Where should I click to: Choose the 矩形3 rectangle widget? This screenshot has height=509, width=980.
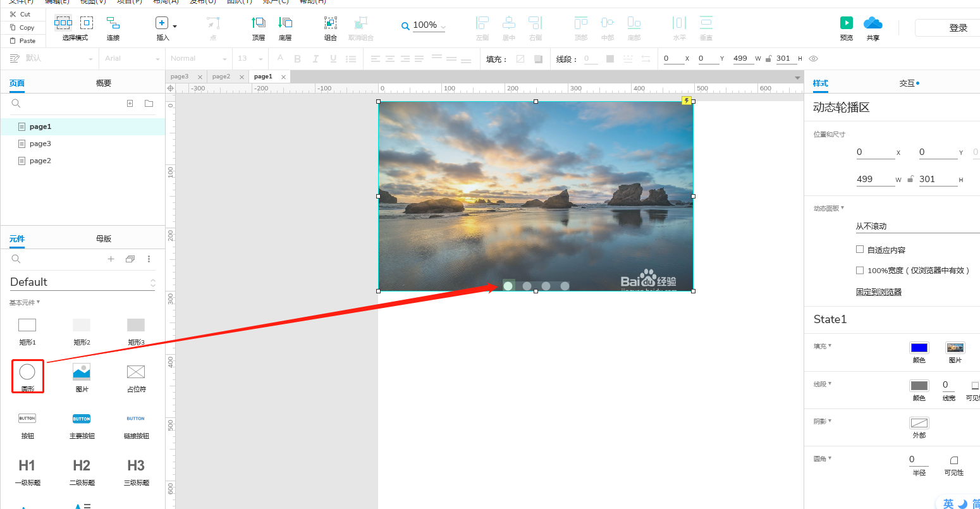136,331
